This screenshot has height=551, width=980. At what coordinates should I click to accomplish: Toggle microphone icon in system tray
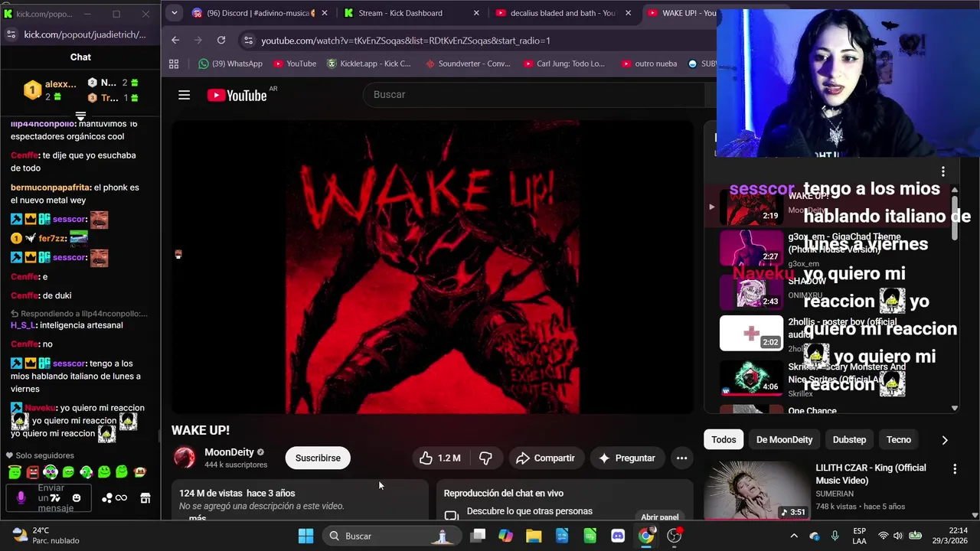tap(835, 536)
